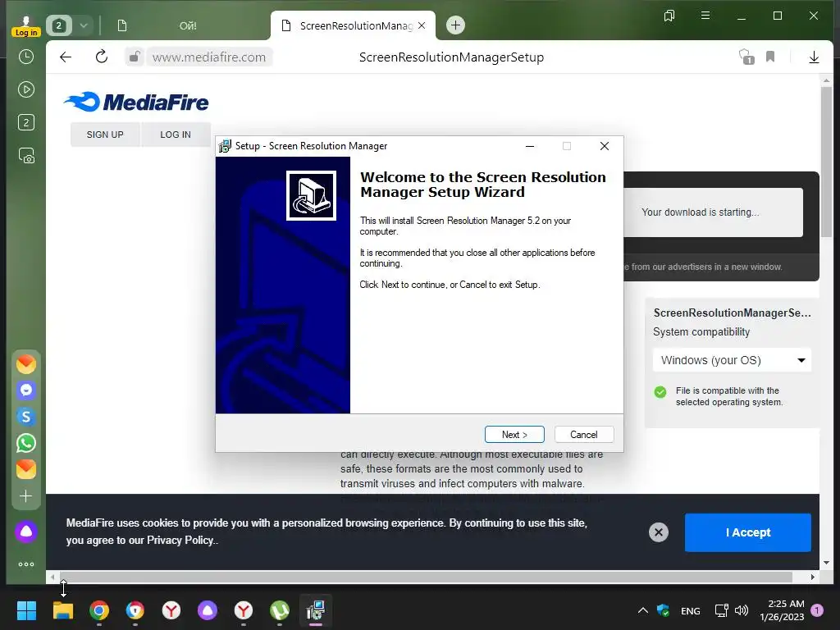840x630 pixels.
Task: Open a new tab with the plus button
Action: tap(455, 25)
